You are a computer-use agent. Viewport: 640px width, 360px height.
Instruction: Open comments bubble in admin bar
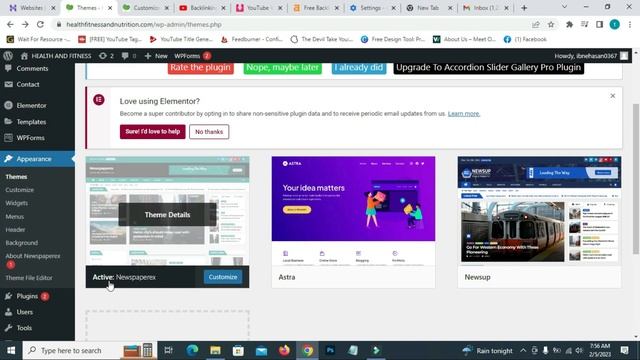129,56
